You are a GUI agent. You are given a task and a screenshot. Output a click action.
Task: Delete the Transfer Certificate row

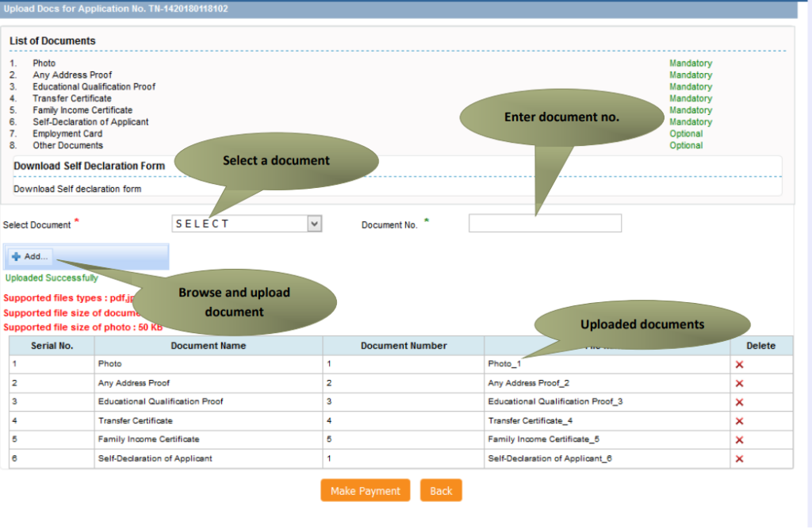click(739, 421)
